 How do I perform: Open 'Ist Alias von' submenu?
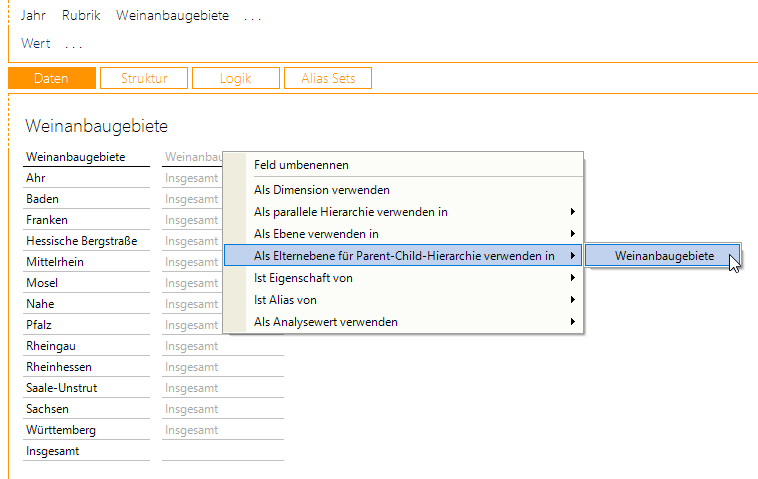coord(285,300)
